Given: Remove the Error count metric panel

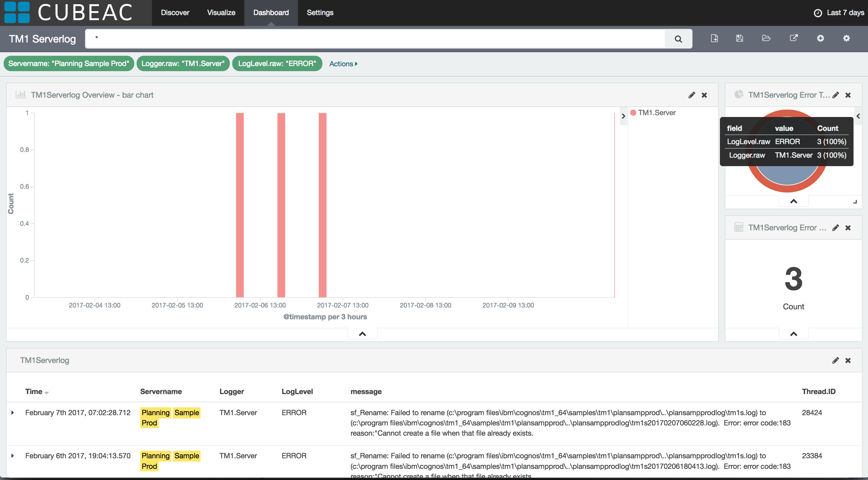Looking at the screenshot, I should pos(848,228).
